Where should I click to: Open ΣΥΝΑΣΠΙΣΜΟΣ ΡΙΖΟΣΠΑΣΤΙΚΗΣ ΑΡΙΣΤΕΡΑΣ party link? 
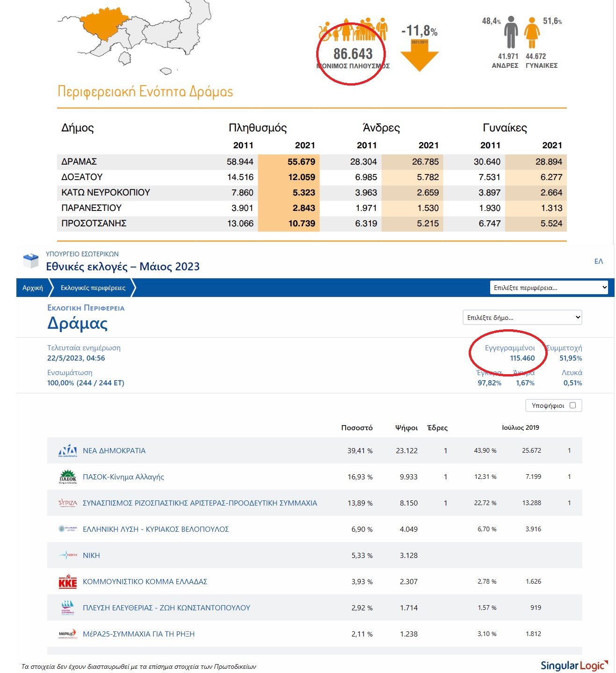coord(200,503)
